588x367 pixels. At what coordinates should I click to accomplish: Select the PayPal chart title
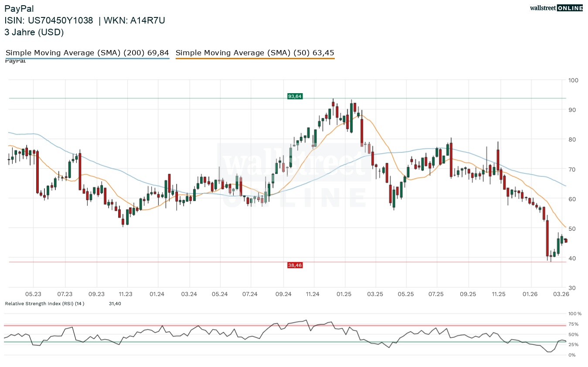click(19, 9)
